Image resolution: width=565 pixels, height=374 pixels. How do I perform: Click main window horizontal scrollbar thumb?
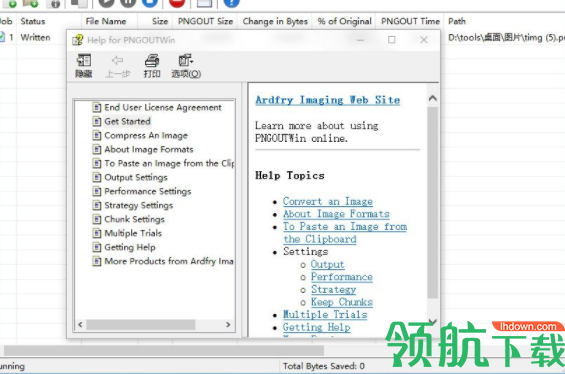tap(164, 350)
